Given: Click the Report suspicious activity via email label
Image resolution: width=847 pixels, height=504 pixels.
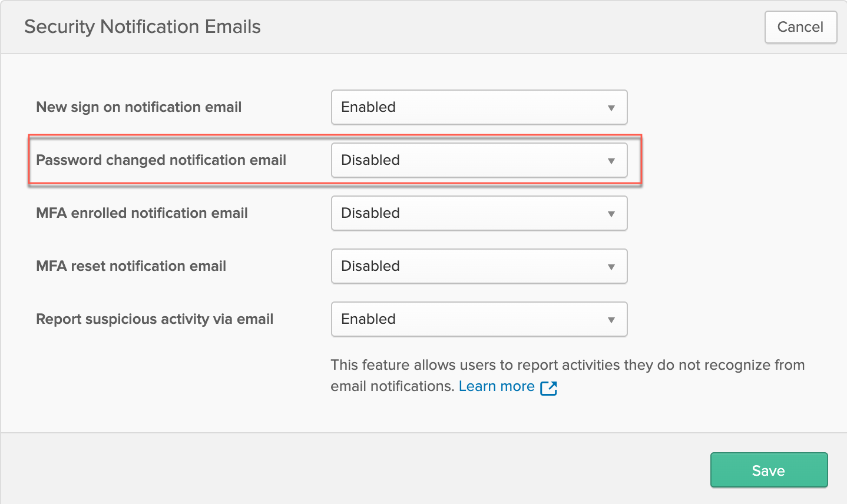Looking at the screenshot, I should 155,319.
